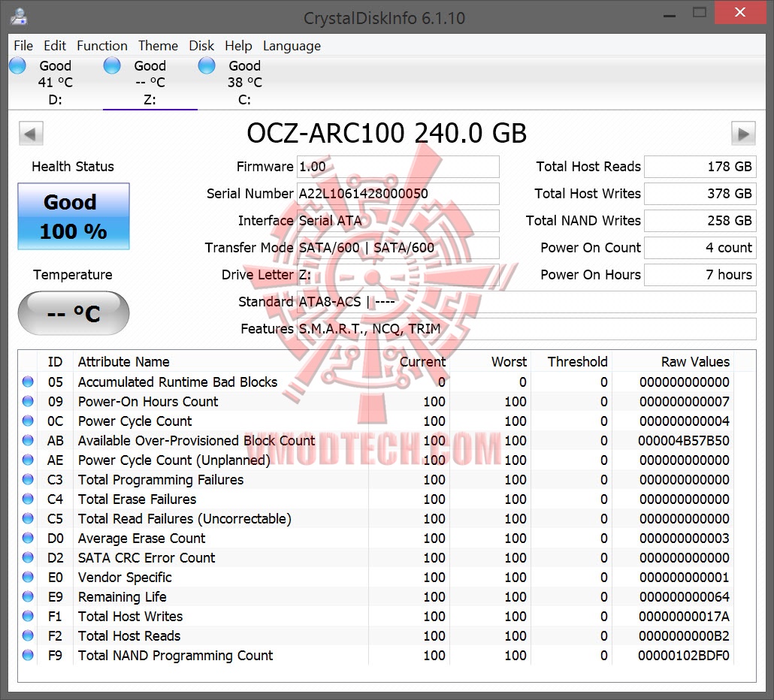774x700 pixels.
Task: Click the Serial Number field
Action: (398, 193)
